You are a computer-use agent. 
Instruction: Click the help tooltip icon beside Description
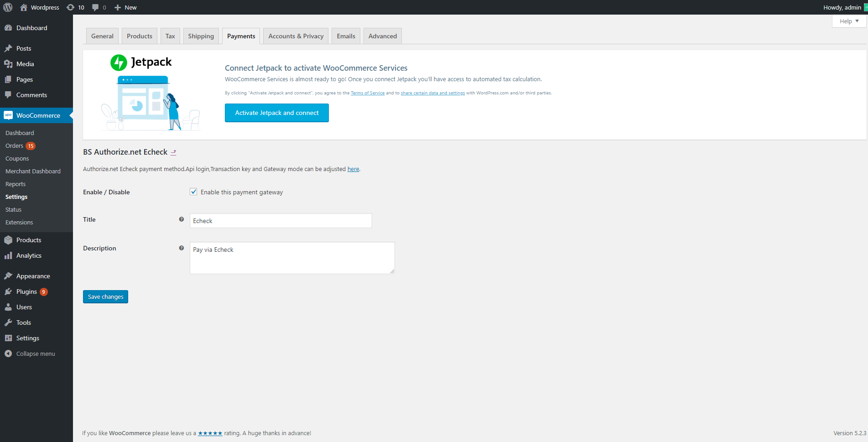182,248
